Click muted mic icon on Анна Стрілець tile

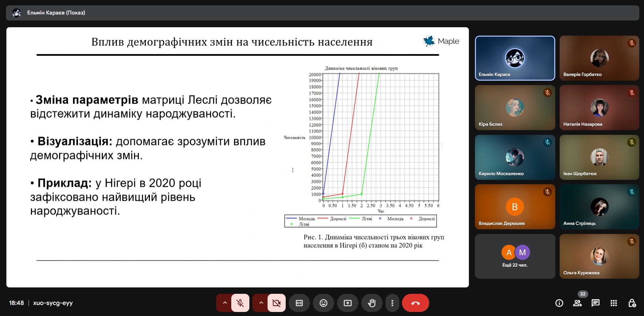[632, 192]
